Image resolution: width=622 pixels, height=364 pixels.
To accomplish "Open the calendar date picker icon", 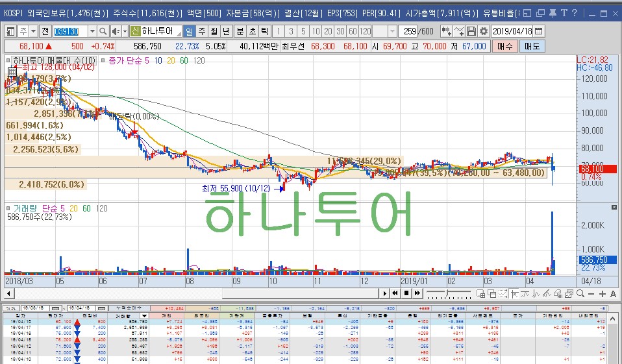I will point(538,31).
